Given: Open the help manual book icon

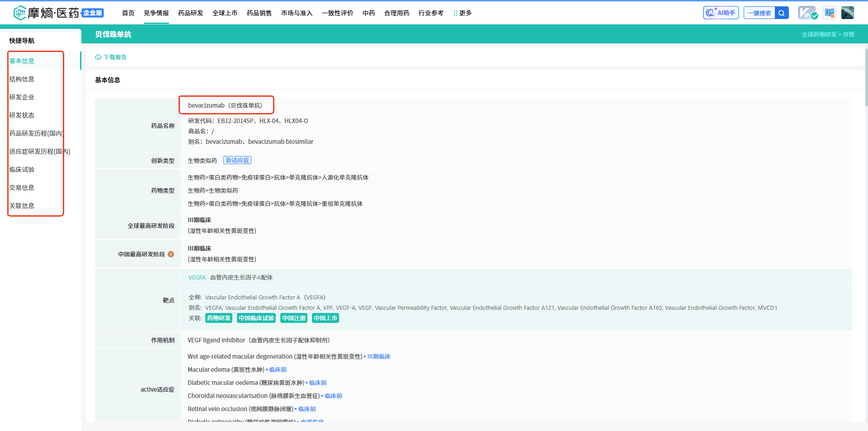Looking at the screenshot, I should tap(830, 13).
